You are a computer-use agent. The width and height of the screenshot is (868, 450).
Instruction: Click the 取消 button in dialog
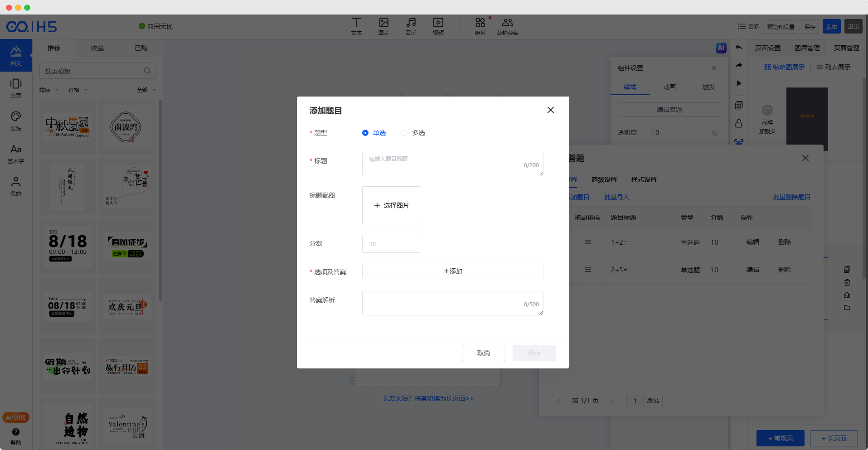[x=483, y=353]
